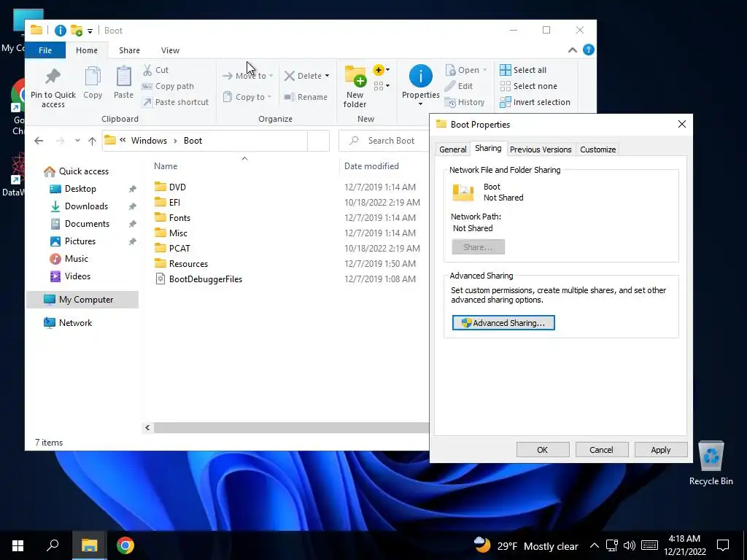Open taskbar search magnifier
The image size is (747, 560).
point(53,545)
